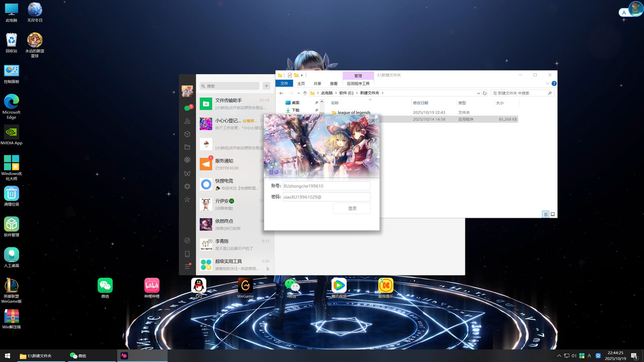The width and height of the screenshot is (644, 362).
Task: Click 新建文件夹 in the address breadcrumb
Action: coord(370,93)
